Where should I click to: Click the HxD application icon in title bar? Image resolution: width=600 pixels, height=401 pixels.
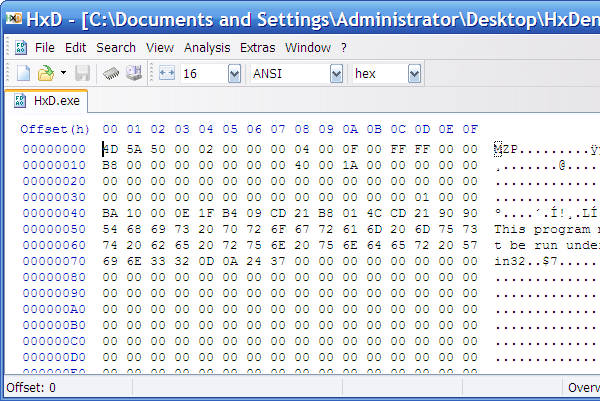pos(14,18)
